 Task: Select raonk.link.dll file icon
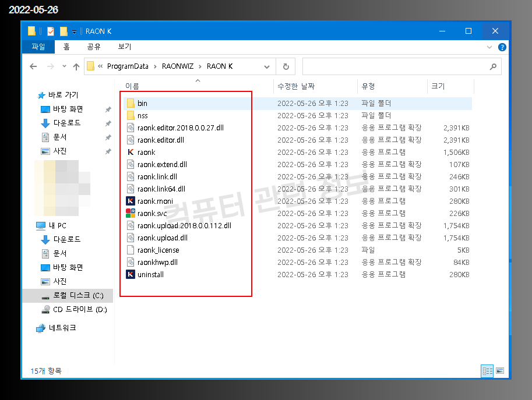point(131,176)
